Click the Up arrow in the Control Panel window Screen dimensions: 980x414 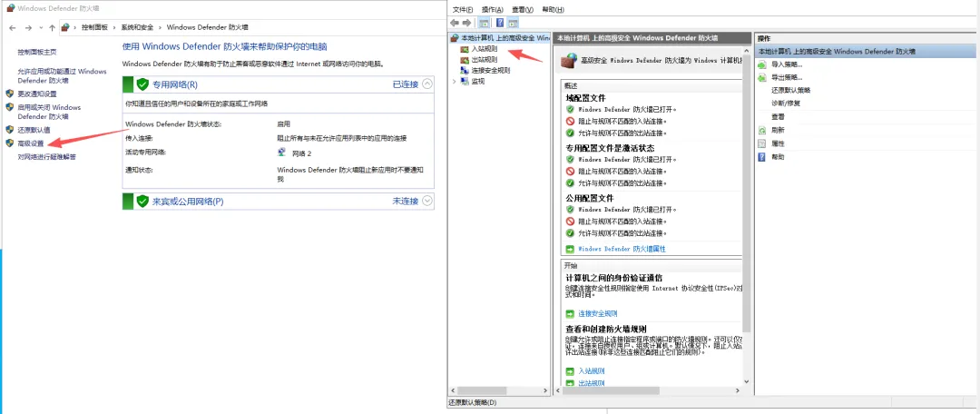(52, 27)
